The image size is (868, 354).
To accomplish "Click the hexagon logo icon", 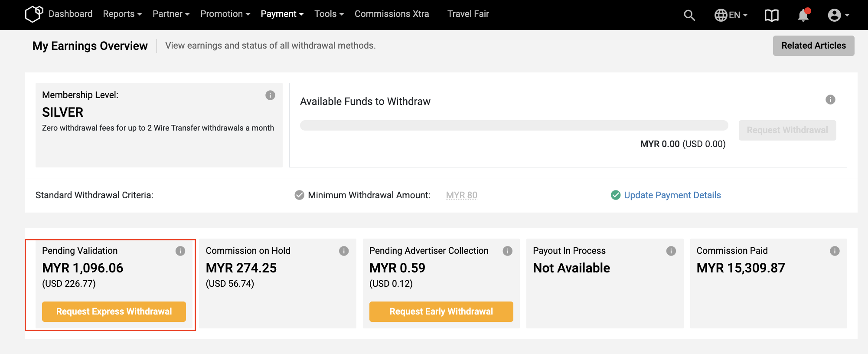I will (x=34, y=14).
